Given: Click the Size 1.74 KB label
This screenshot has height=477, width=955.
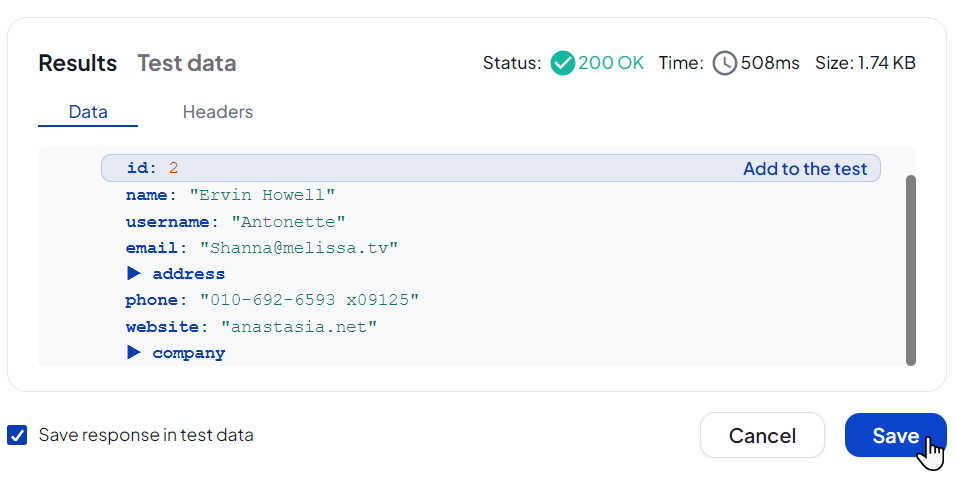Looking at the screenshot, I should (865, 63).
